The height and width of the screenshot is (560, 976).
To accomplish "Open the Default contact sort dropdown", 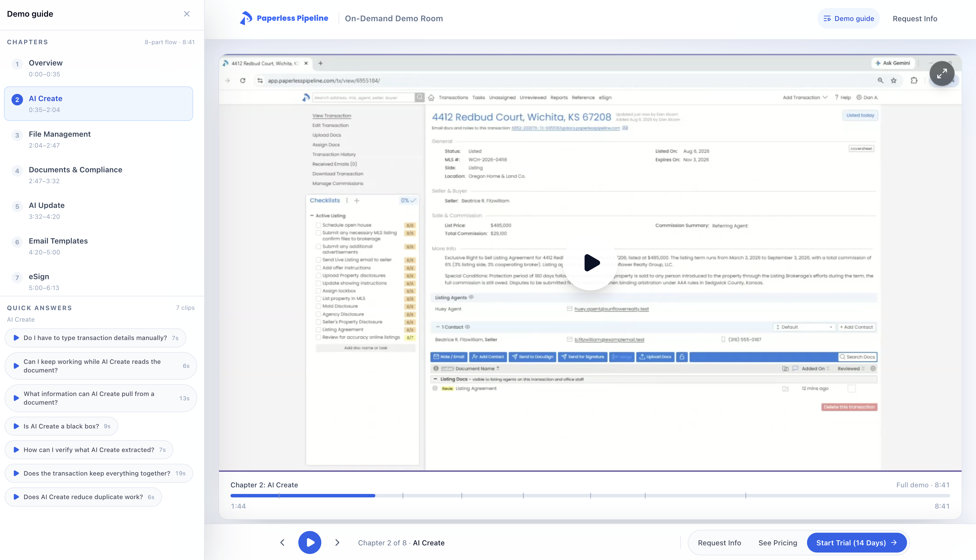I will [804, 327].
